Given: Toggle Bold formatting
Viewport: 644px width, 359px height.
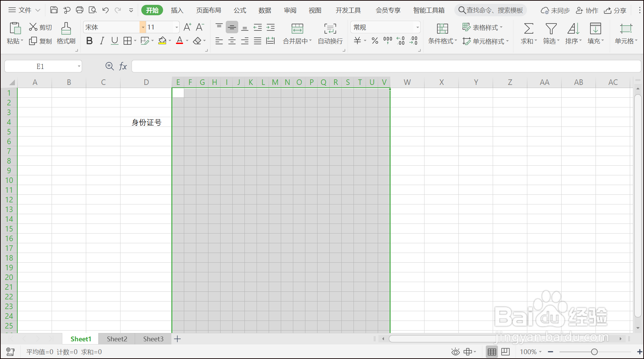Looking at the screenshot, I should tap(89, 41).
